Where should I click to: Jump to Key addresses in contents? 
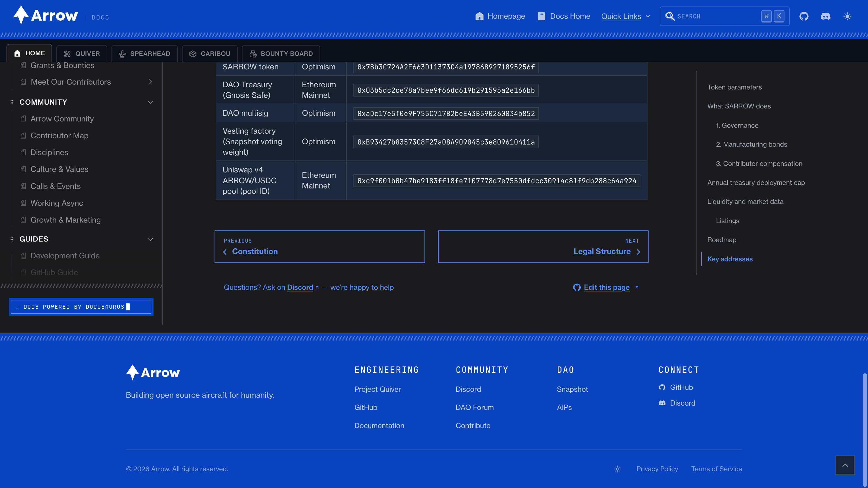click(x=730, y=259)
